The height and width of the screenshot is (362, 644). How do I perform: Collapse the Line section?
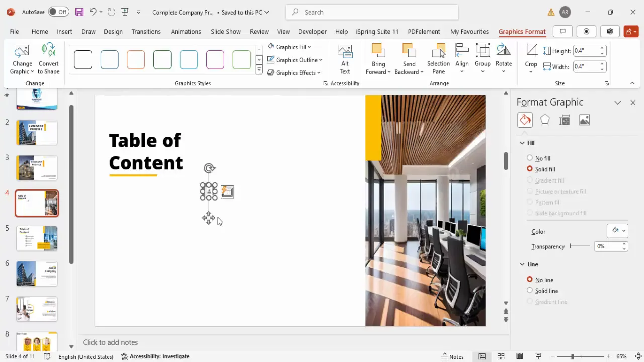[x=522, y=264]
